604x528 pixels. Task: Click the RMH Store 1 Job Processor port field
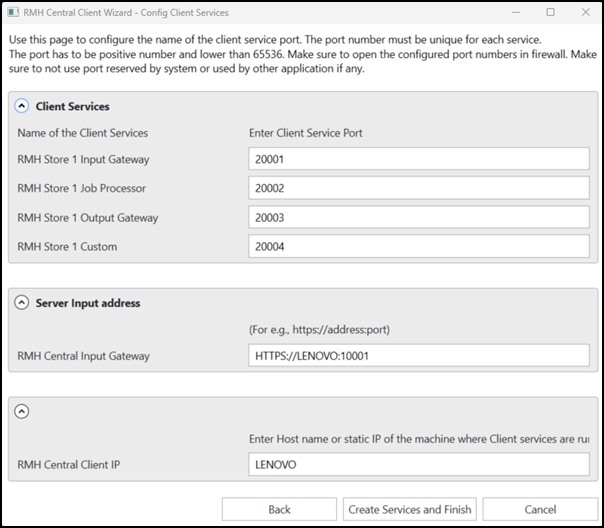[419, 188]
